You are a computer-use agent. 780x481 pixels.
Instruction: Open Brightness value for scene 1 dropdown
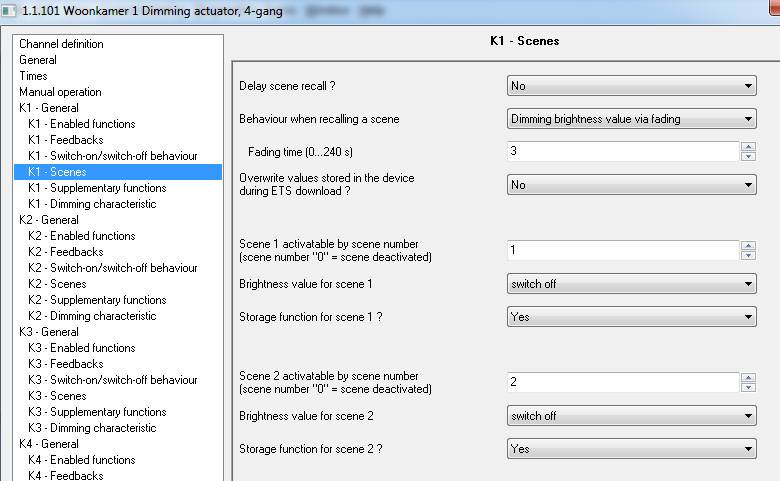(631, 284)
